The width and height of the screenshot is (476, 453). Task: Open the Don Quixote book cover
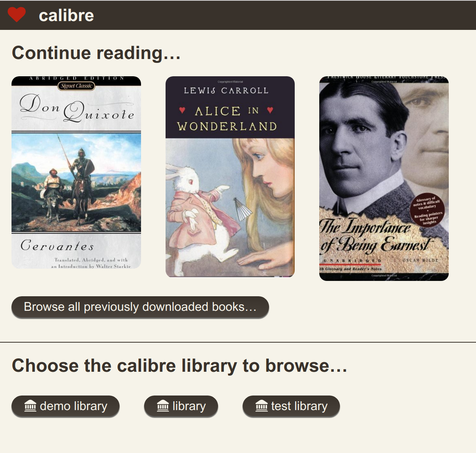76,172
